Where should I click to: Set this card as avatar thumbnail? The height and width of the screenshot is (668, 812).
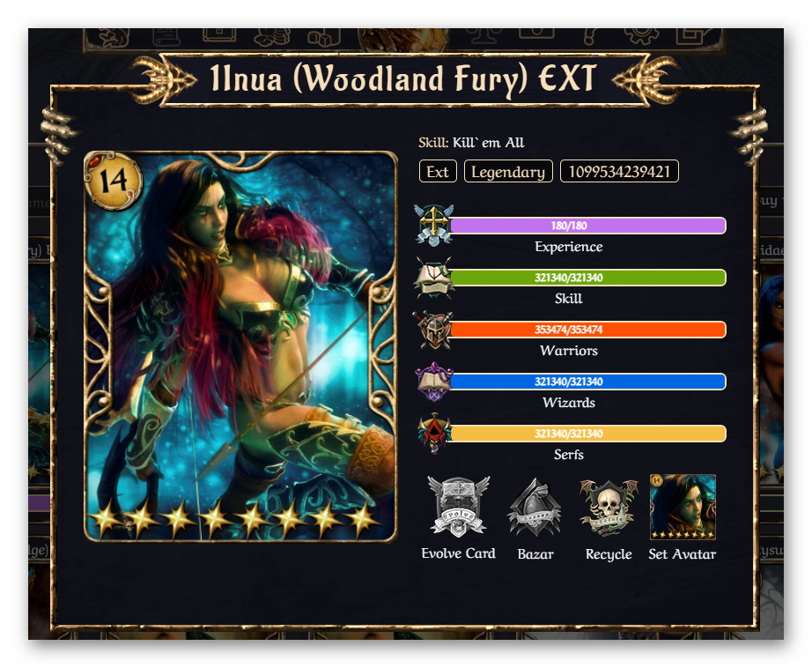coord(683,507)
